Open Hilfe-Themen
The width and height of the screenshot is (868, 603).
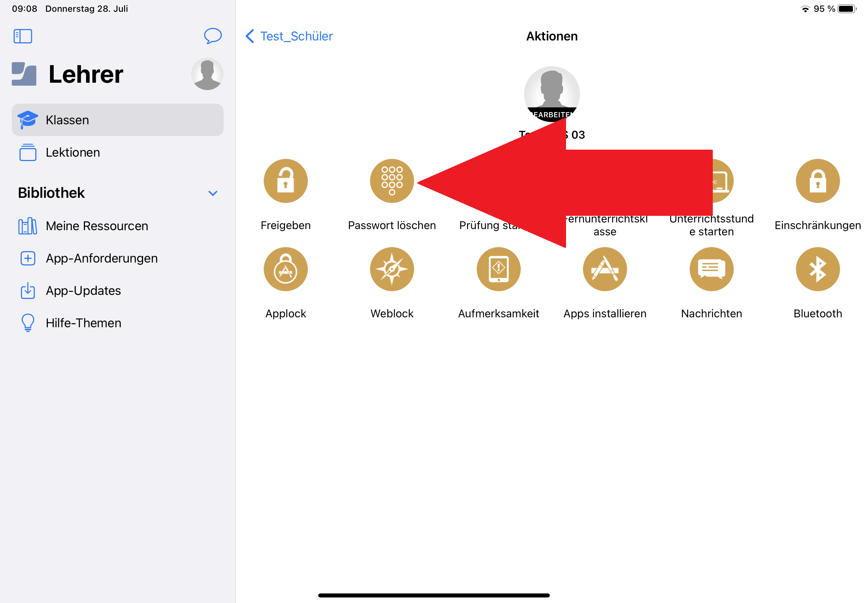pyautogui.click(x=118, y=323)
